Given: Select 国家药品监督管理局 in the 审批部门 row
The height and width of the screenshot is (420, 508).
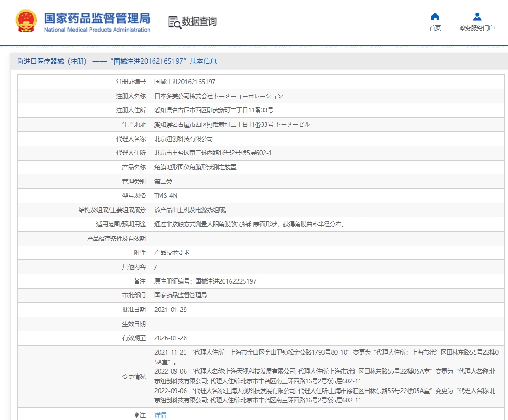Looking at the screenshot, I should click(x=181, y=295).
